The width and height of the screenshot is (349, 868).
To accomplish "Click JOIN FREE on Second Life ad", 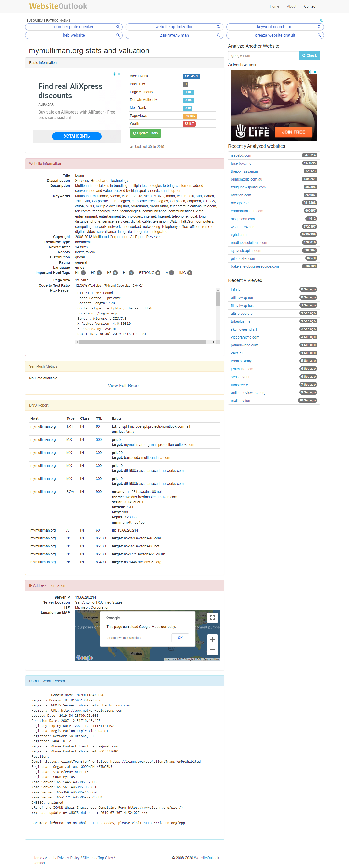I will click(x=293, y=132).
